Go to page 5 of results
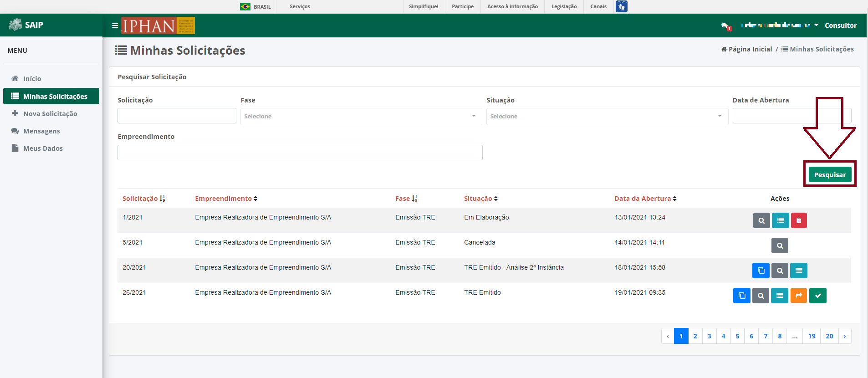This screenshot has width=868, height=378. (737, 336)
